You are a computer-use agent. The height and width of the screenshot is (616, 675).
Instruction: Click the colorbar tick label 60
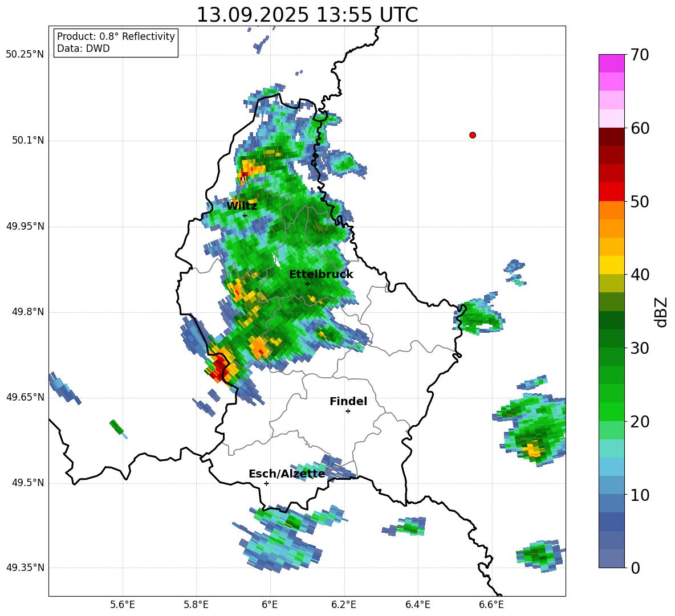(640, 128)
